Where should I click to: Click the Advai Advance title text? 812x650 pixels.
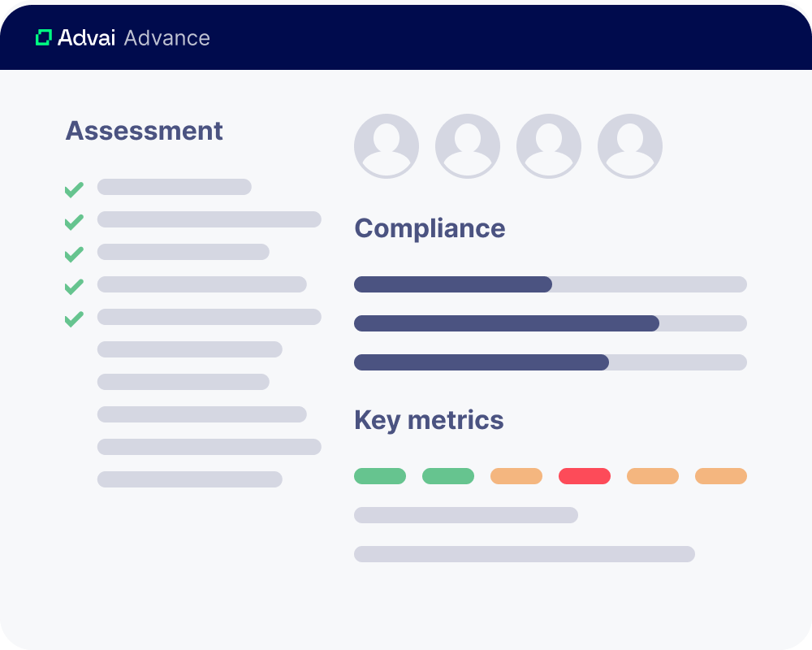[x=134, y=38]
